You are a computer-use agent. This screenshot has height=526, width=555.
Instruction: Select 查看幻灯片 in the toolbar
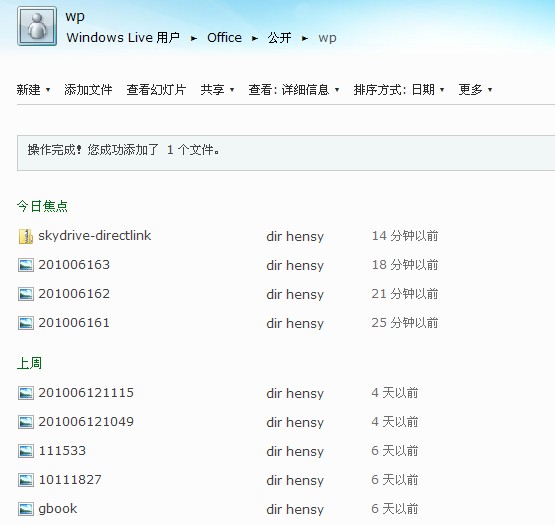[156, 90]
